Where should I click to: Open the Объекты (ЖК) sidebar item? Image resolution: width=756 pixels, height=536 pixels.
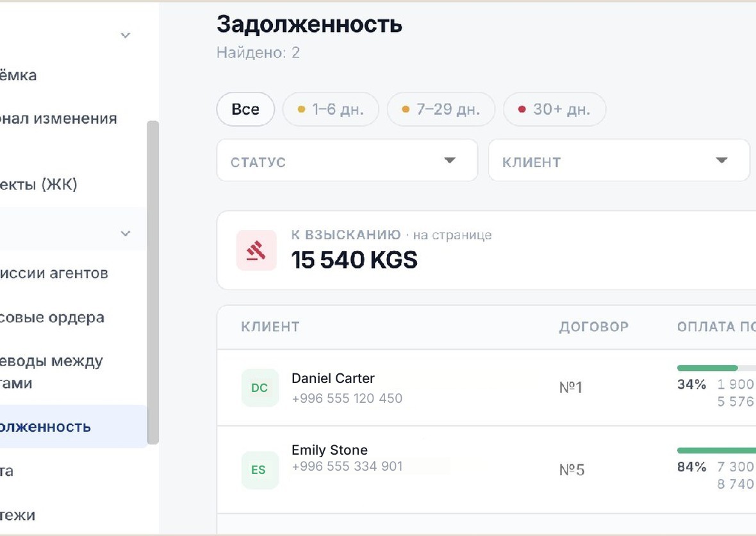click(38, 184)
